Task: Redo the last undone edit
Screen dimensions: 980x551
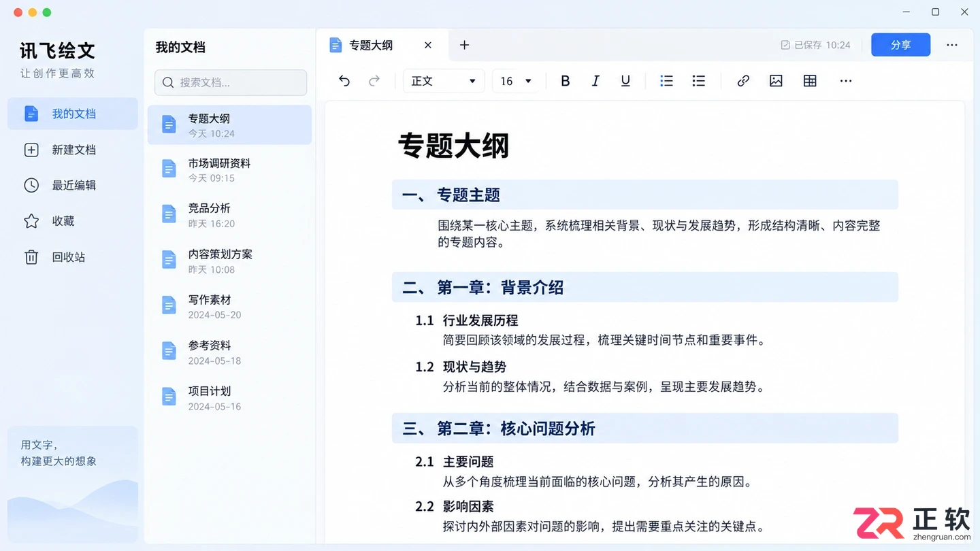Action: click(374, 81)
